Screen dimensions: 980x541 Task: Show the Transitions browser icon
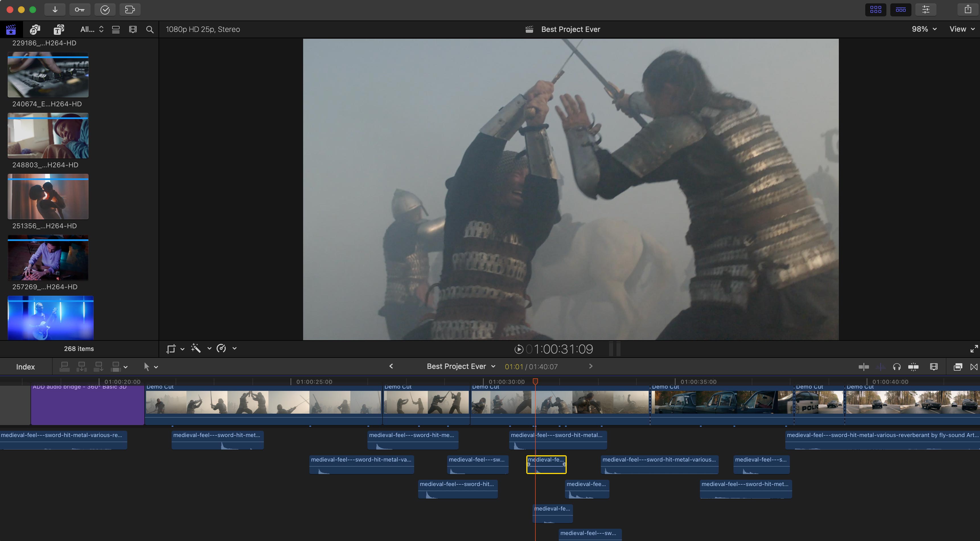[974, 367]
